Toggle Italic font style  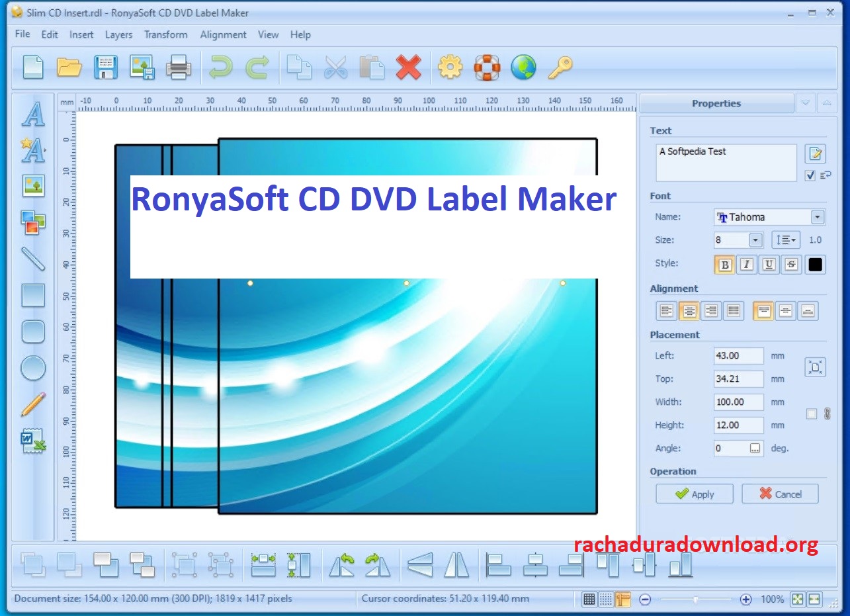pyautogui.click(x=747, y=265)
